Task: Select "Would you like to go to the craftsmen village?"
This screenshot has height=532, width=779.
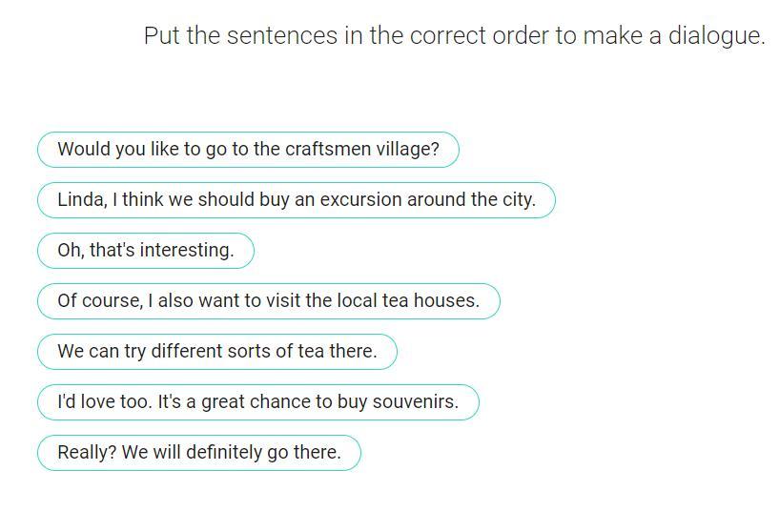Action: coord(248,150)
